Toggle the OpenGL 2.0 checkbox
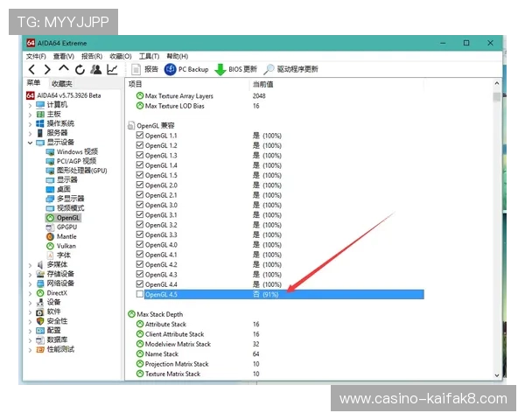 [x=140, y=185]
